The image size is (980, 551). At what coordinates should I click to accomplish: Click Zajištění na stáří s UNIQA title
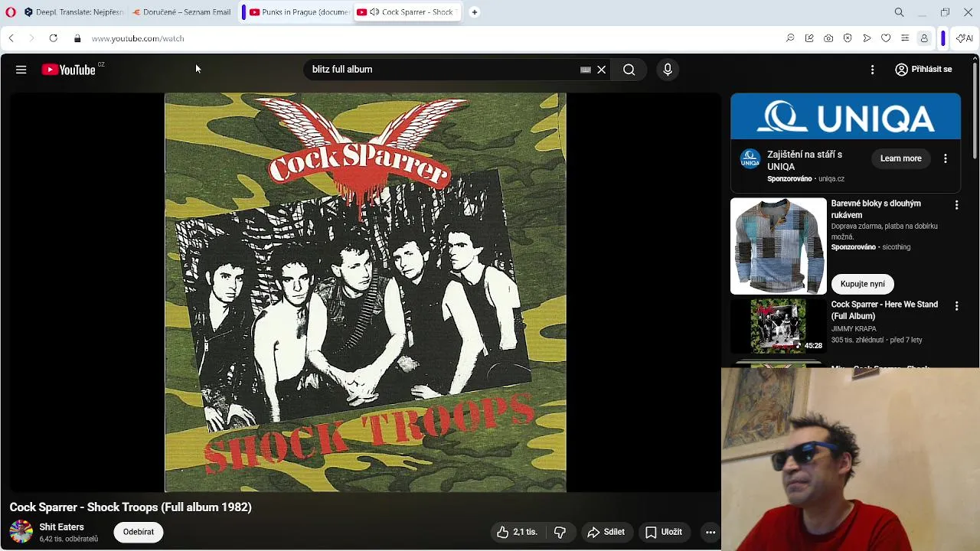tap(805, 161)
